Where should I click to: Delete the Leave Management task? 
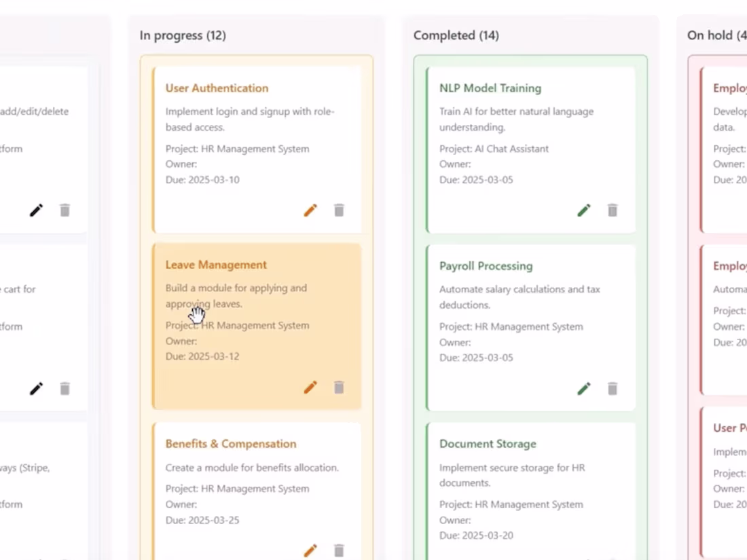339,388
